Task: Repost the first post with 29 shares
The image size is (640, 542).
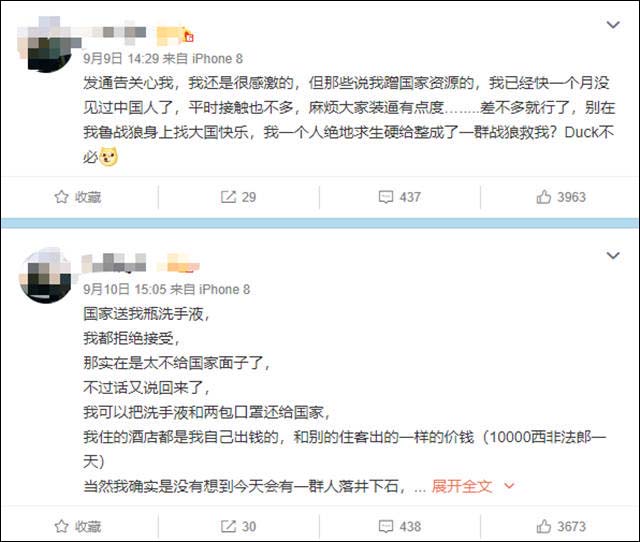Action: click(x=238, y=197)
